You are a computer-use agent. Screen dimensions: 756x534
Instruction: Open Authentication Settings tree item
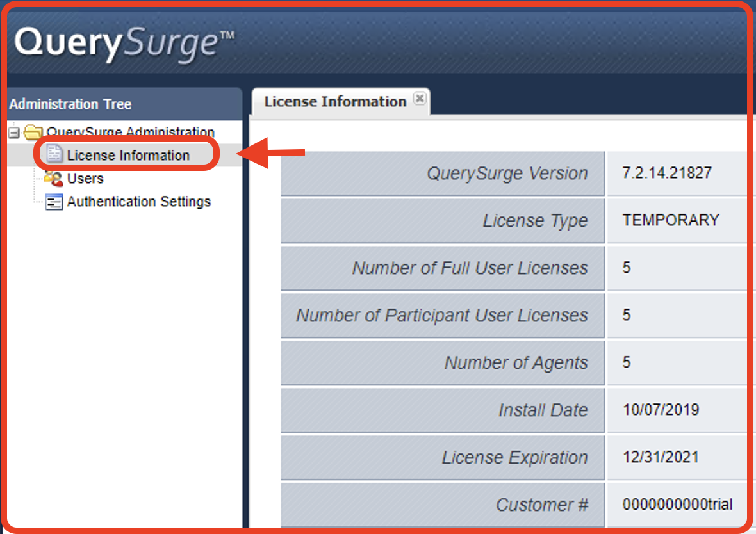(x=139, y=202)
